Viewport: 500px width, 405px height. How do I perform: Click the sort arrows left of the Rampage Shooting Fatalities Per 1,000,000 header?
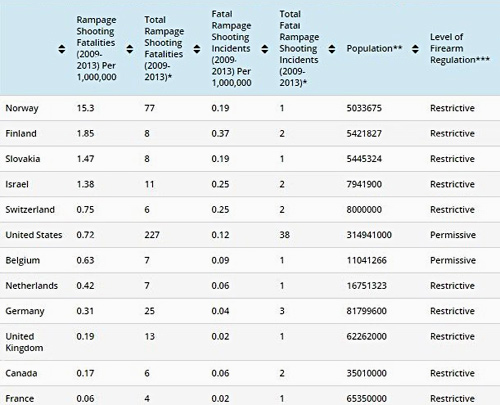(62, 49)
